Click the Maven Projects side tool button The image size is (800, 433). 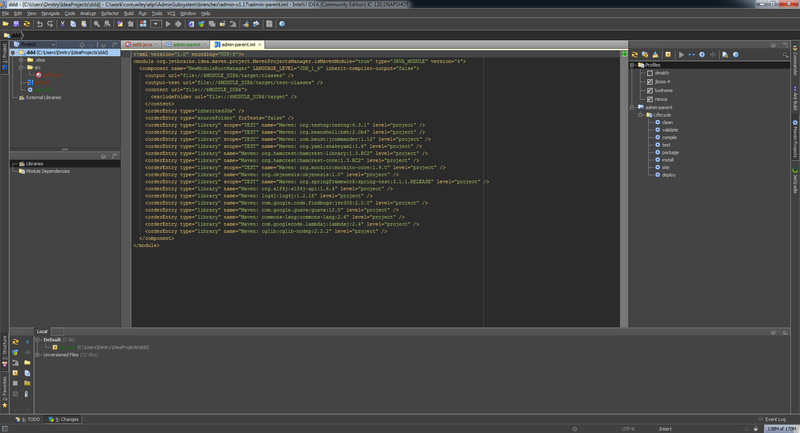coord(795,139)
